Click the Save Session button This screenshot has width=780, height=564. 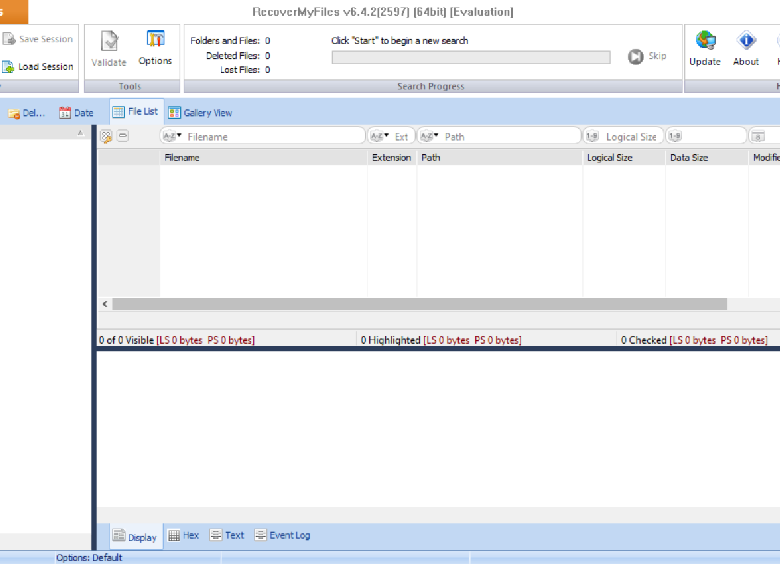[38, 39]
